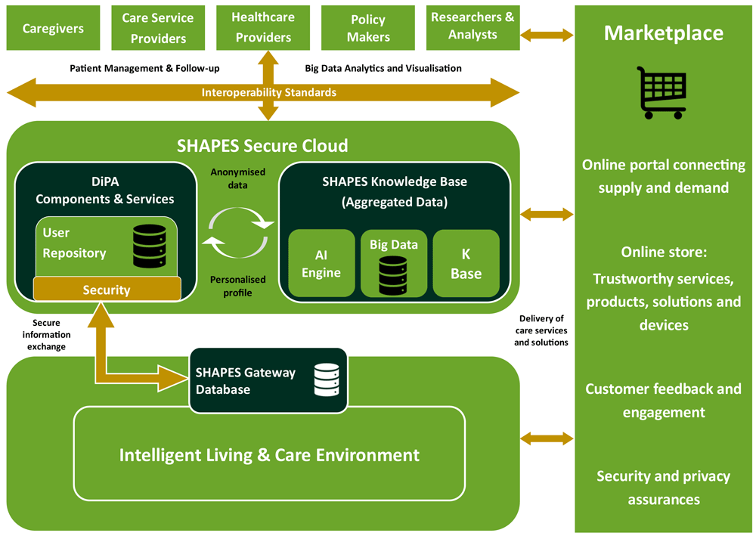Select "Customer feedback and engagement" text
This screenshot has height=536, width=756.
click(x=664, y=400)
